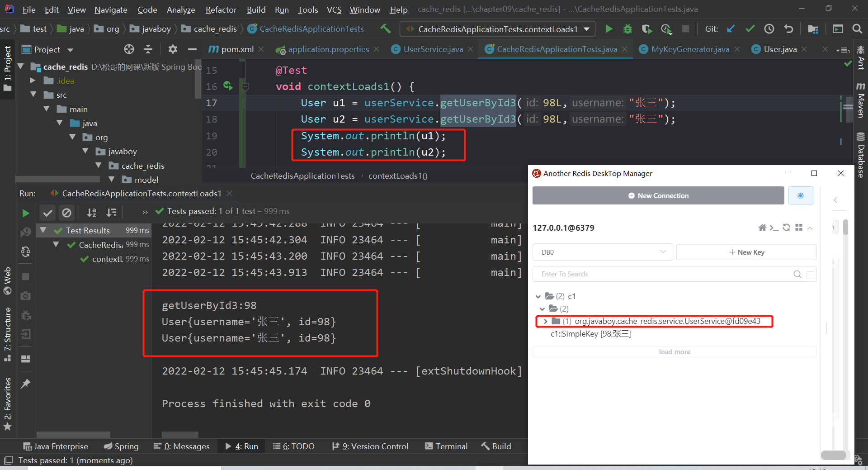Click Redis Manager vertical scrollbar thumb
The width and height of the screenshot is (868, 470).
pyautogui.click(x=845, y=228)
